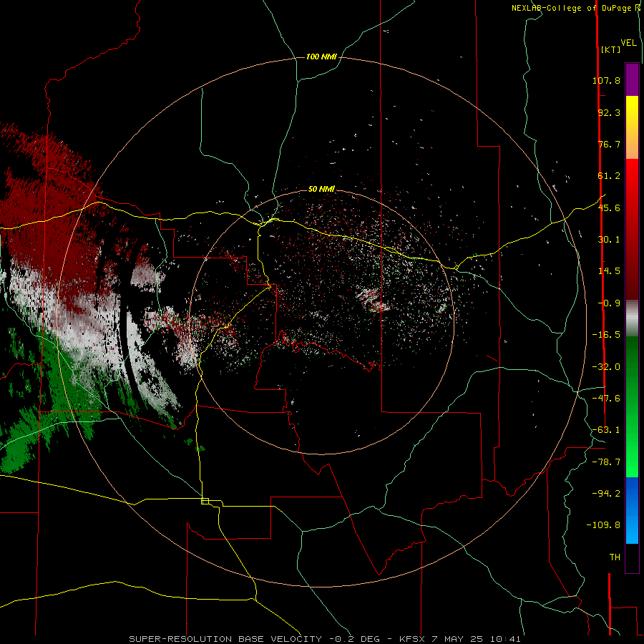Click the -47.6 velocity scale value
The image size is (644, 644).
pos(606,399)
